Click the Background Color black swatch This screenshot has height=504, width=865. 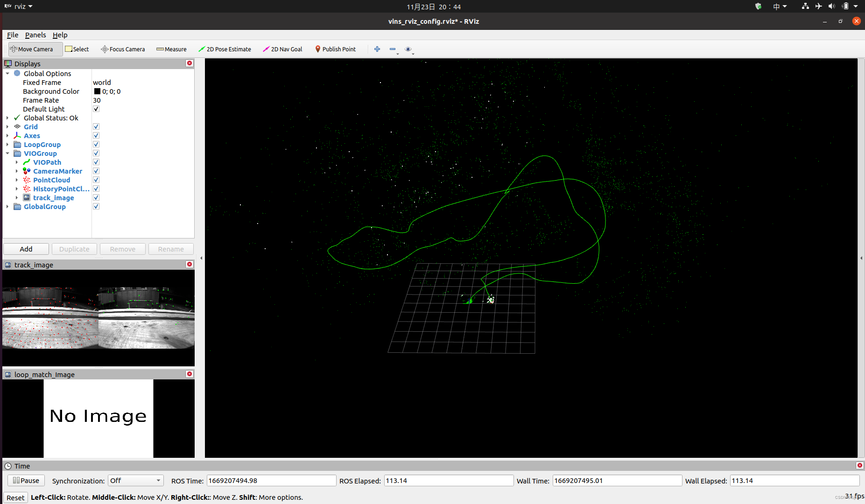coord(97,91)
